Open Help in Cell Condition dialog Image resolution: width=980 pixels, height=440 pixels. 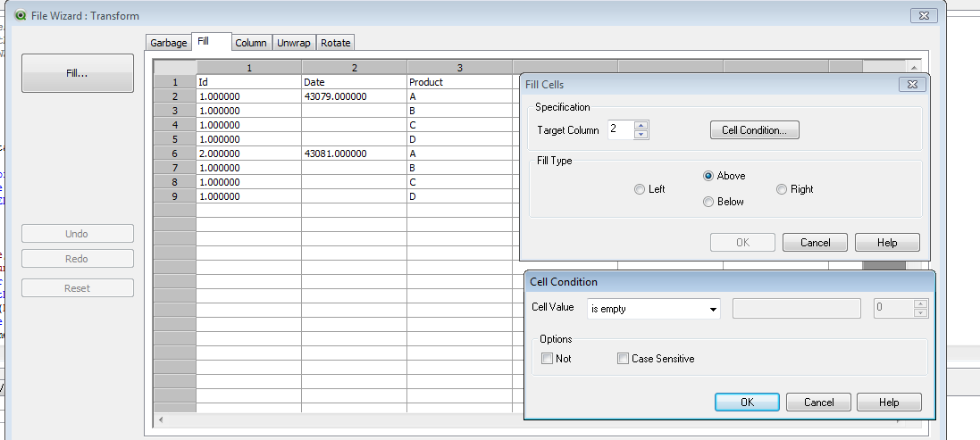click(x=888, y=403)
